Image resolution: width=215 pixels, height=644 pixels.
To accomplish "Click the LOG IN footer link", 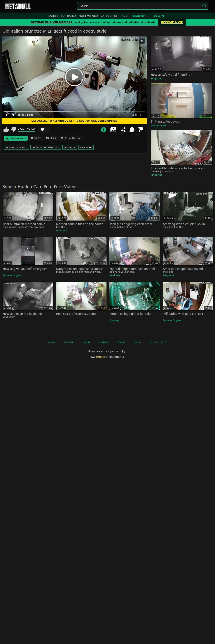I will point(86,343).
